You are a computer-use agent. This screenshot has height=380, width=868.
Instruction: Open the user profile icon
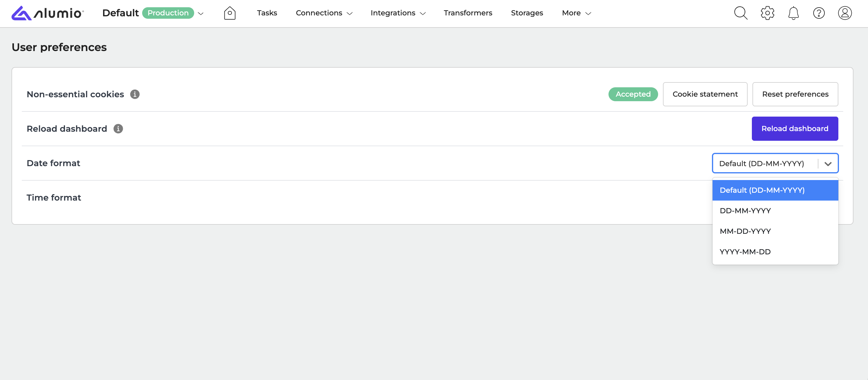tap(844, 13)
